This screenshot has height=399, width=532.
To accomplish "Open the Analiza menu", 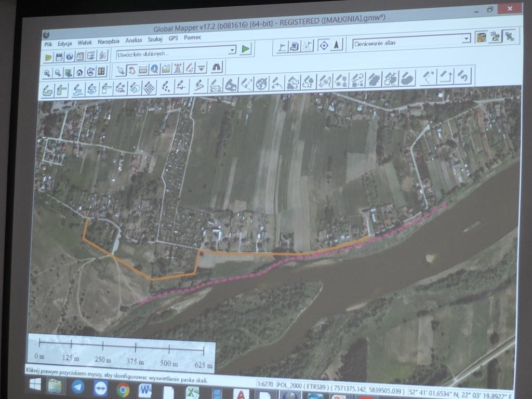I will click(x=134, y=40).
